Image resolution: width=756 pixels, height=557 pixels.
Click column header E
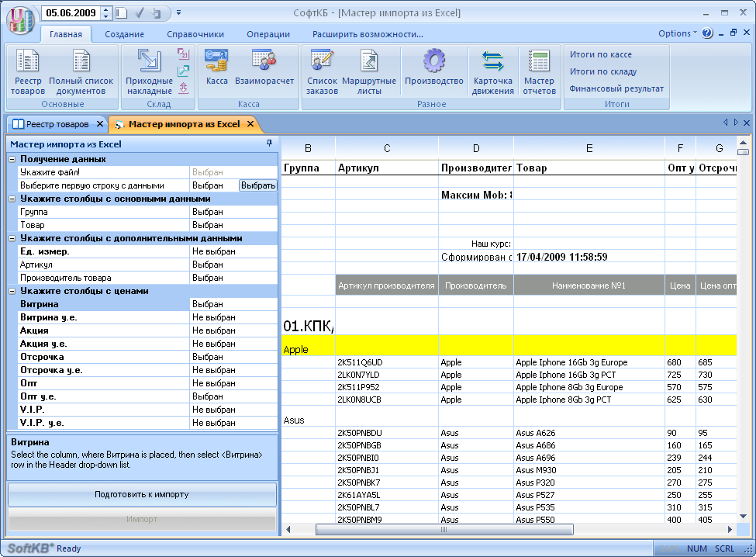tap(589, 148)
